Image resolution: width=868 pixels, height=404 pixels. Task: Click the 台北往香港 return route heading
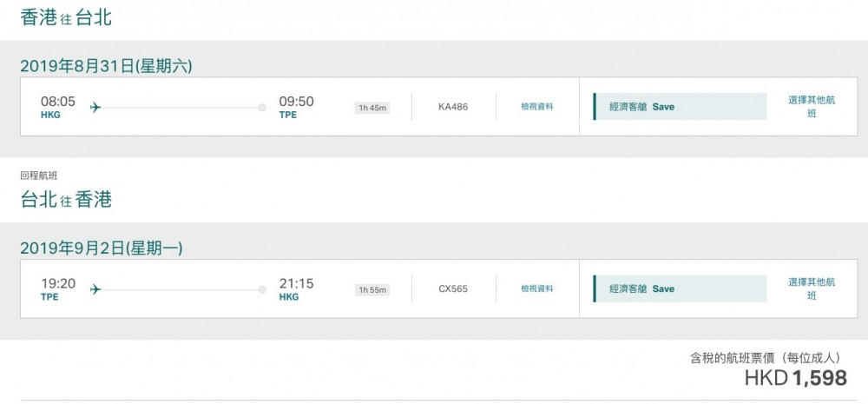[x=67, y=199]
